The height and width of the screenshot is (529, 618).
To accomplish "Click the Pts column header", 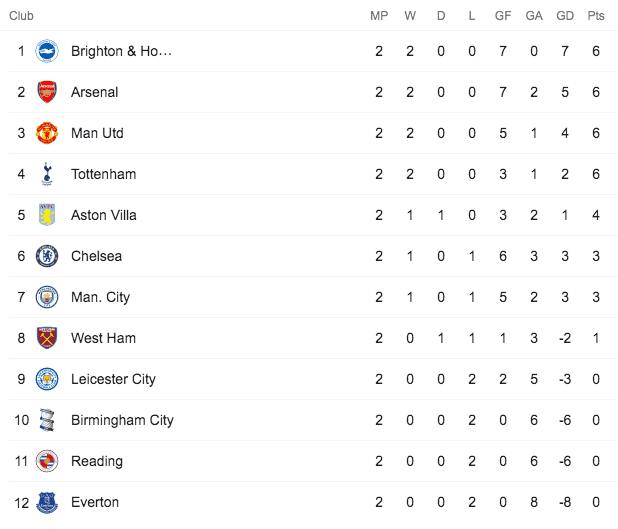I will 596,16.
